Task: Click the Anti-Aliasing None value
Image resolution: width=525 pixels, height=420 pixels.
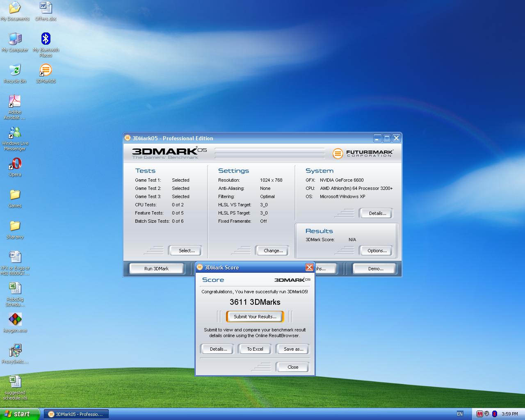Action: click(265, 188)
